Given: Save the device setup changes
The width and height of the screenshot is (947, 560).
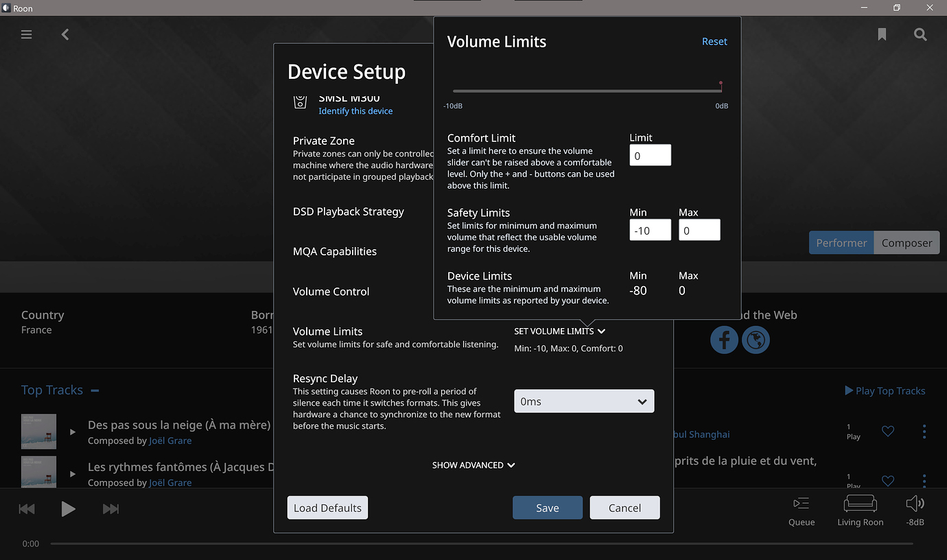Looking at the screenshot, I should (547, 507).
